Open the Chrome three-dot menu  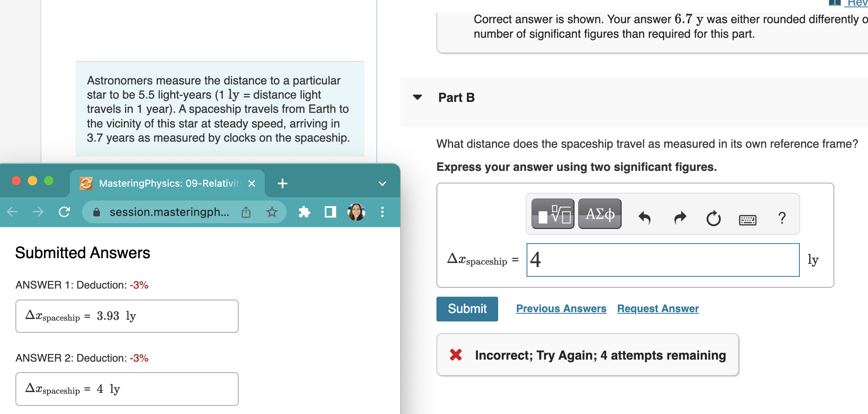382,212
